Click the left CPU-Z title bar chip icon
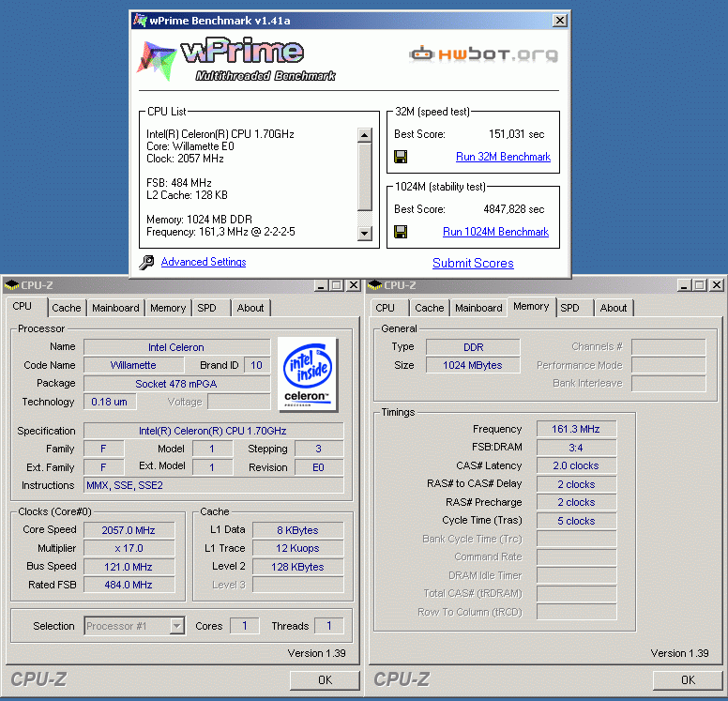Viewport: 728px width, 701px height. (x=11, y=285)
